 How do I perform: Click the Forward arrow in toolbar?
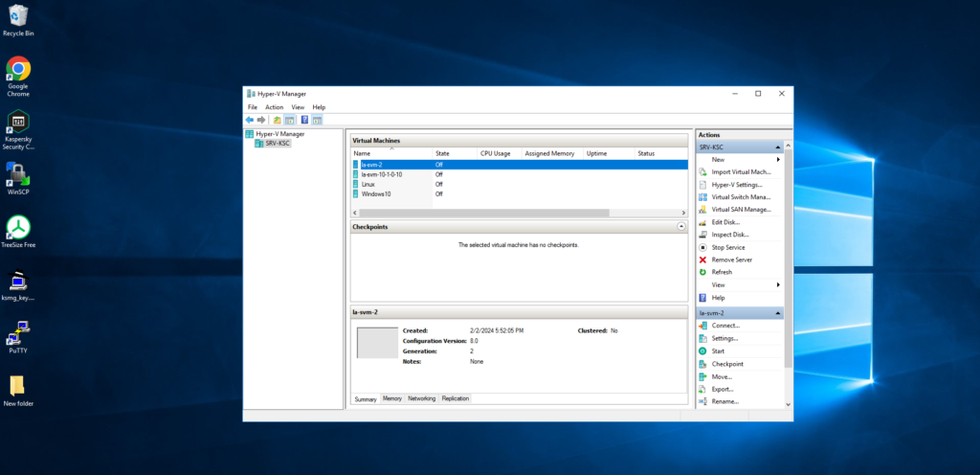coord(261,120)
